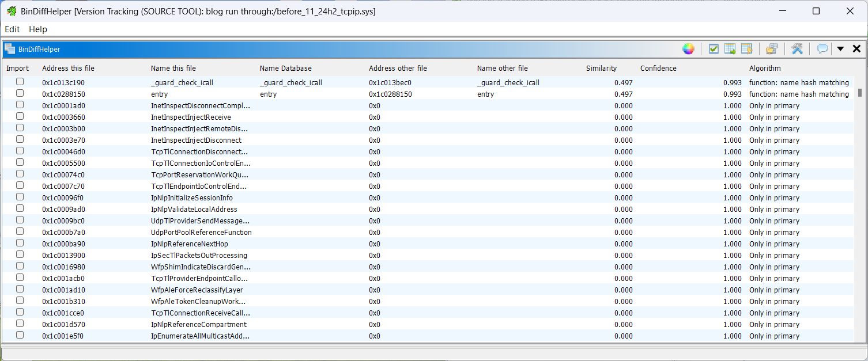
Task: Select address 0x1c013c190 cell
Action: [63, 83]
